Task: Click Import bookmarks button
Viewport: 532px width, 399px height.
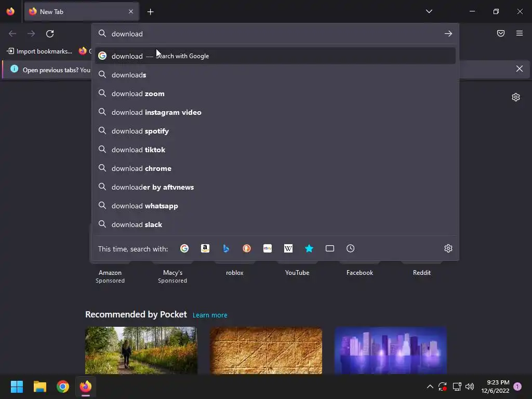Action: 39,51
